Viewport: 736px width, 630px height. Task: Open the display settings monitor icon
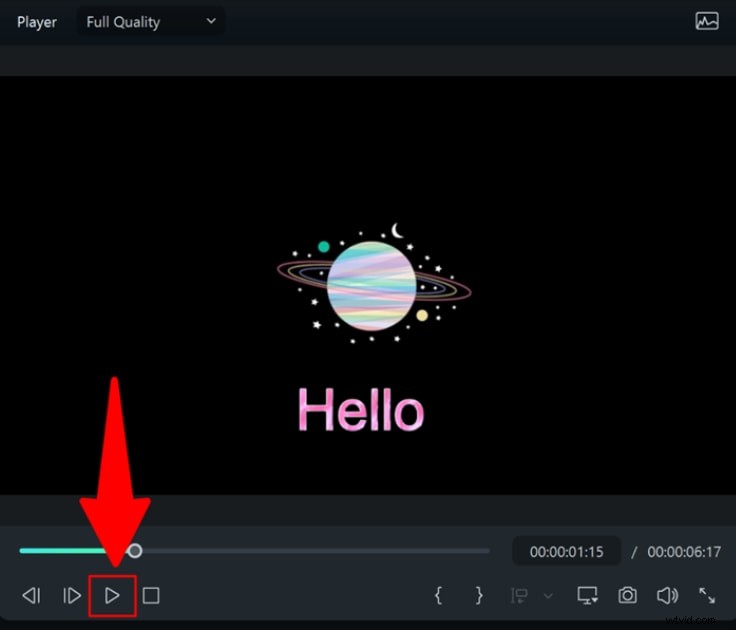[587, 595]
